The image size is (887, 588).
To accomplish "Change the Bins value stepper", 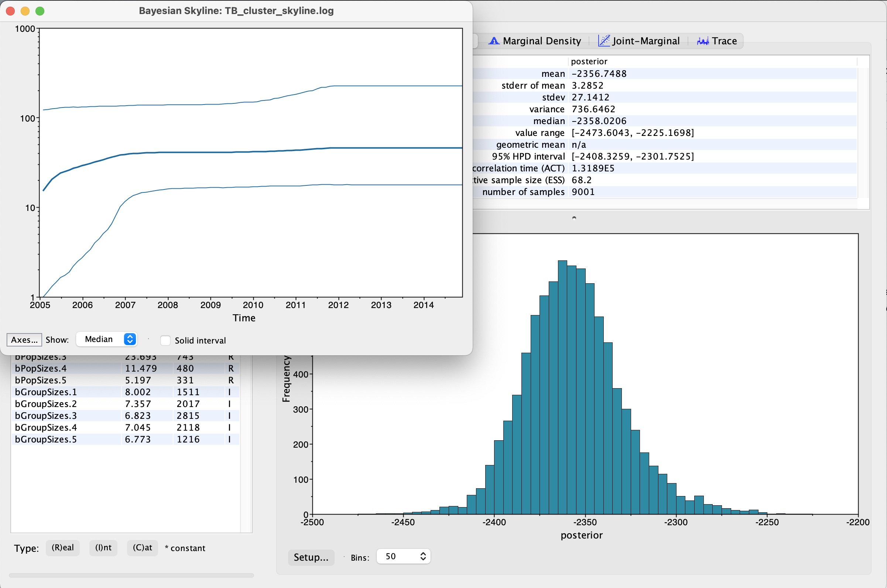I will pos(423,556).
